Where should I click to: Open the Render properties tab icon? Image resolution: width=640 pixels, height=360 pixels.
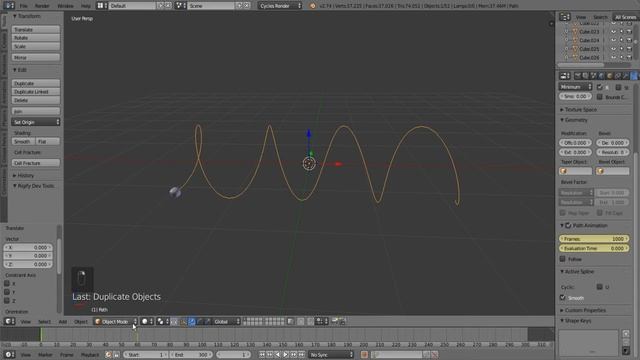(577, 76)
